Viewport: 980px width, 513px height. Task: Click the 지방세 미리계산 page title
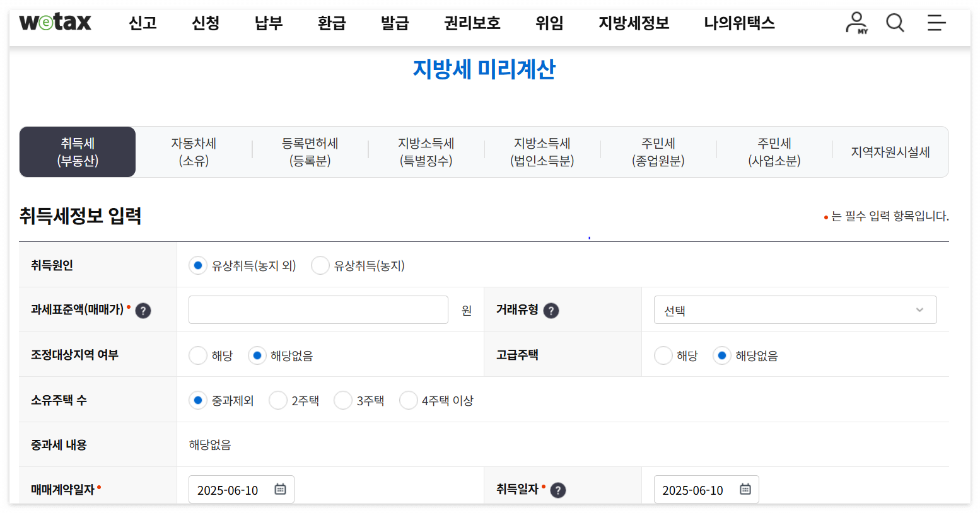484,69
